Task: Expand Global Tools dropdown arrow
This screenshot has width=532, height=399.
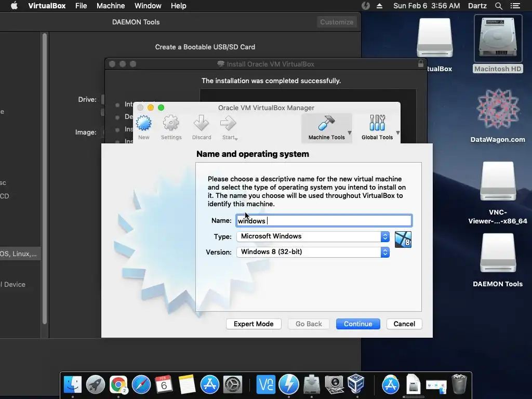Action: [x=397, y=132]
